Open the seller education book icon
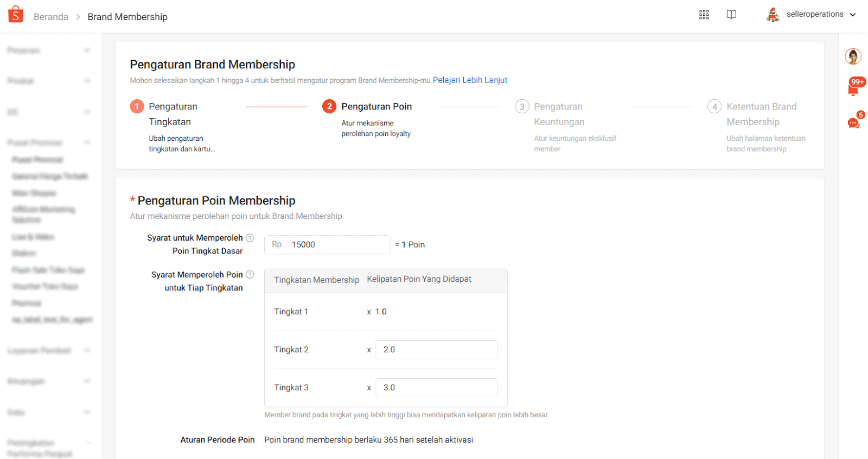 pyautogui.click(x=731, y=15)
